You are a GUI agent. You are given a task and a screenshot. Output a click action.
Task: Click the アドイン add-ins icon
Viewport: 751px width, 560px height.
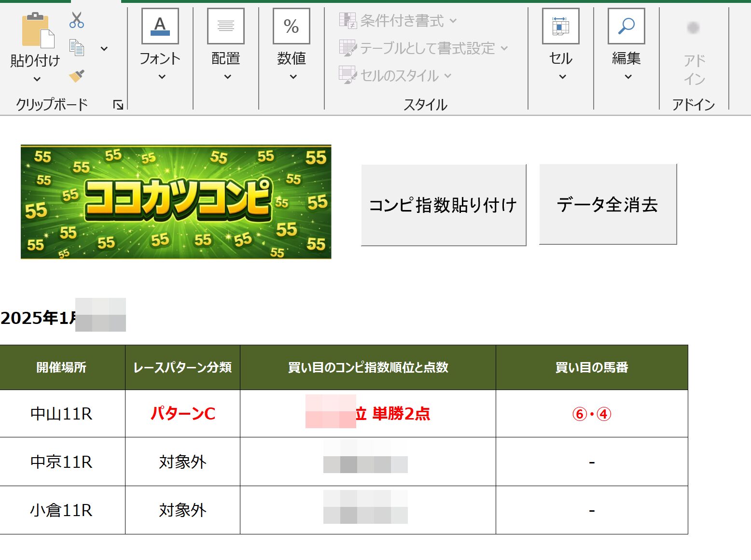click(693, 28)
